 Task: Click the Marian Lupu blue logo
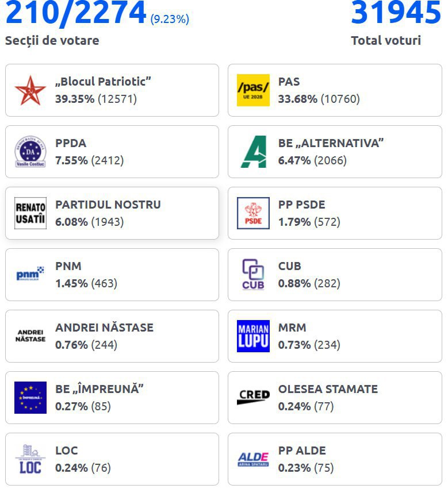coord(253,336)
